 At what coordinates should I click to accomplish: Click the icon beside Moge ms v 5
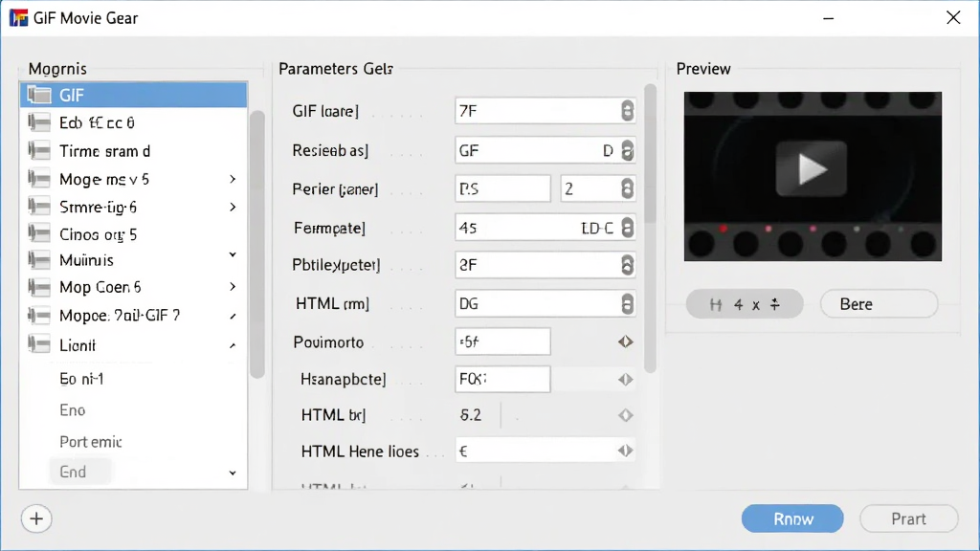(39, 179)
